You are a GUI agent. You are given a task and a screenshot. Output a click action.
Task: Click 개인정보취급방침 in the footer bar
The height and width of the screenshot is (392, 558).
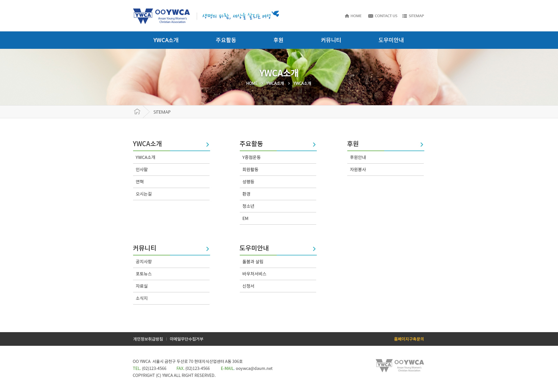pos(148,339)
